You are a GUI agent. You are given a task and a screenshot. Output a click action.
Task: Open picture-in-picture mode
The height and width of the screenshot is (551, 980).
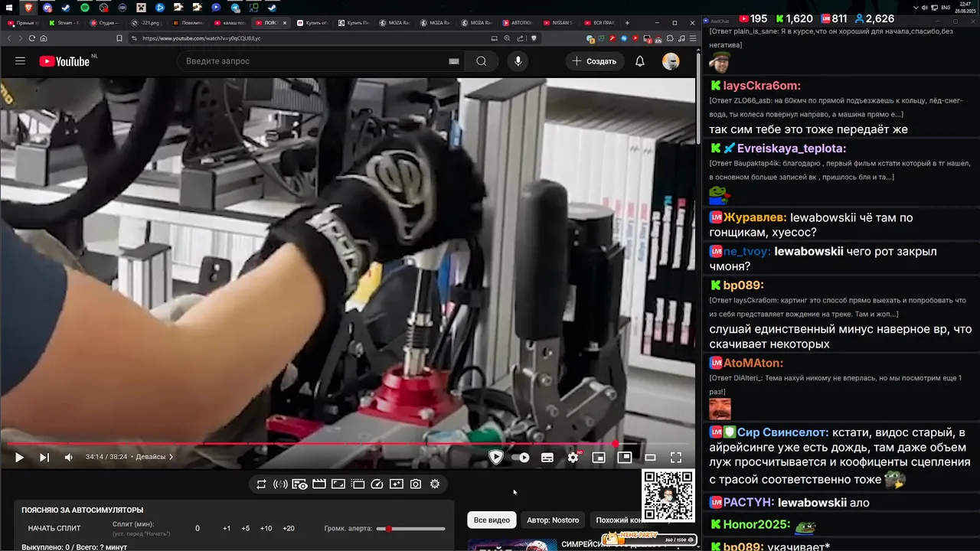point(625,458)
